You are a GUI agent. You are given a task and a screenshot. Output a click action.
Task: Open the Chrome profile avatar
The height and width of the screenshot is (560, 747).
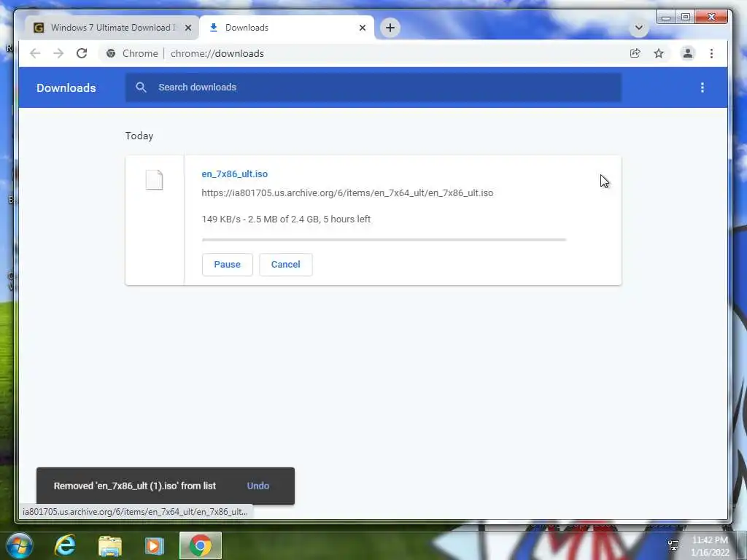pyautogui.click(x=687, y=53)
